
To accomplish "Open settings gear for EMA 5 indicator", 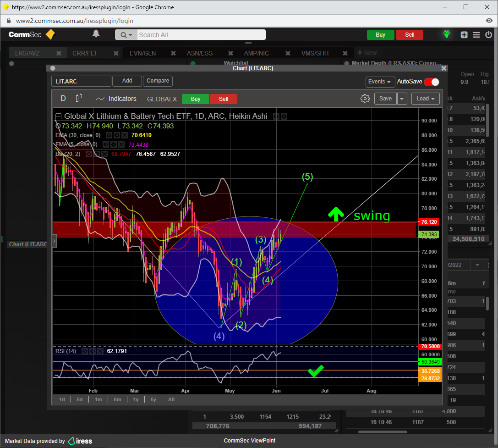I will (113, 144).
